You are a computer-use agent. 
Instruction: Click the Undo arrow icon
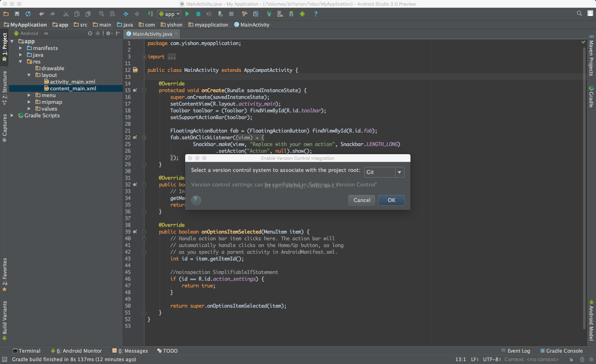pos(42,14)
